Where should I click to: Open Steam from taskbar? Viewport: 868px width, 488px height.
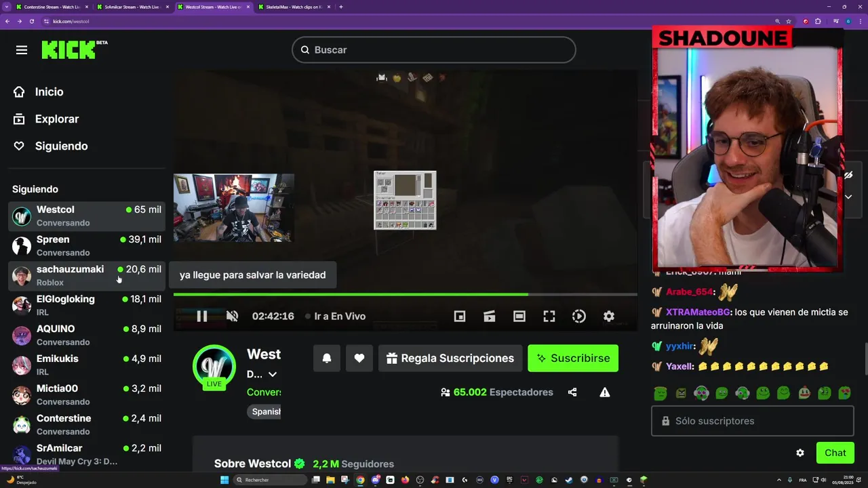point(568,480)
